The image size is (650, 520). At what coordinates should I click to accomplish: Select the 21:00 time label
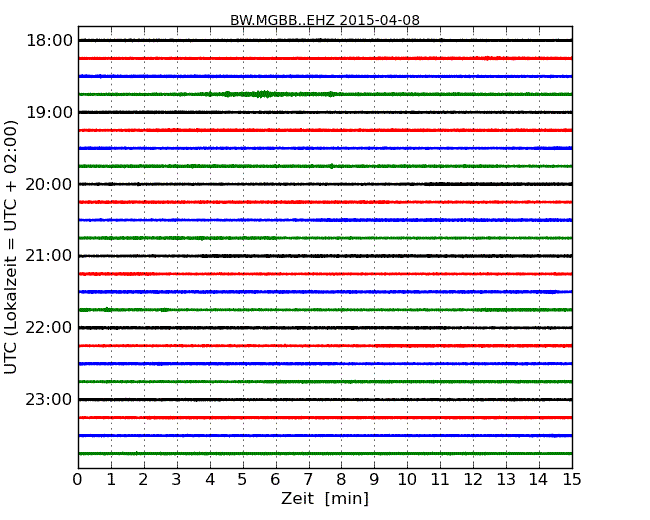pos(49,256)
